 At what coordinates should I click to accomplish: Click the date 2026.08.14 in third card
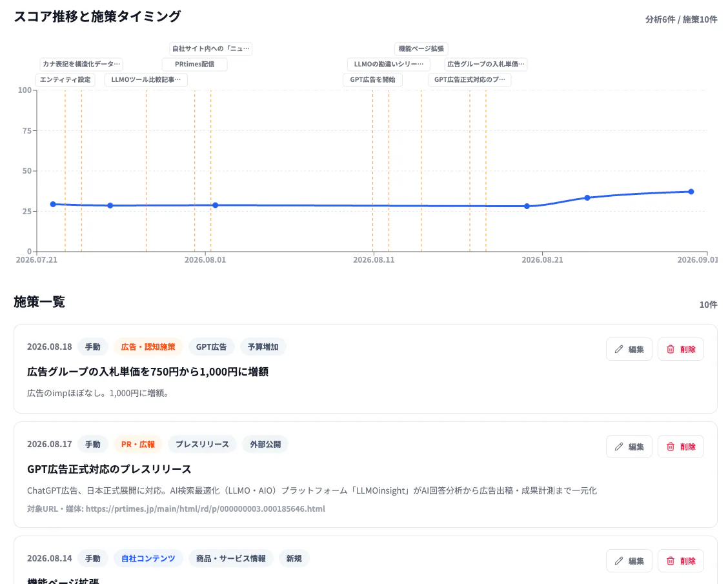(50, 558)
